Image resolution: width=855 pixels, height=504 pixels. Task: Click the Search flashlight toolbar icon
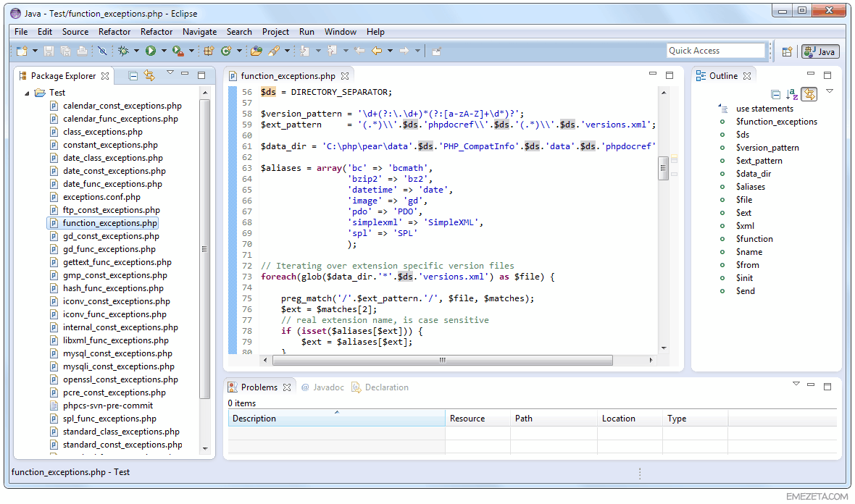pos(274,51)
